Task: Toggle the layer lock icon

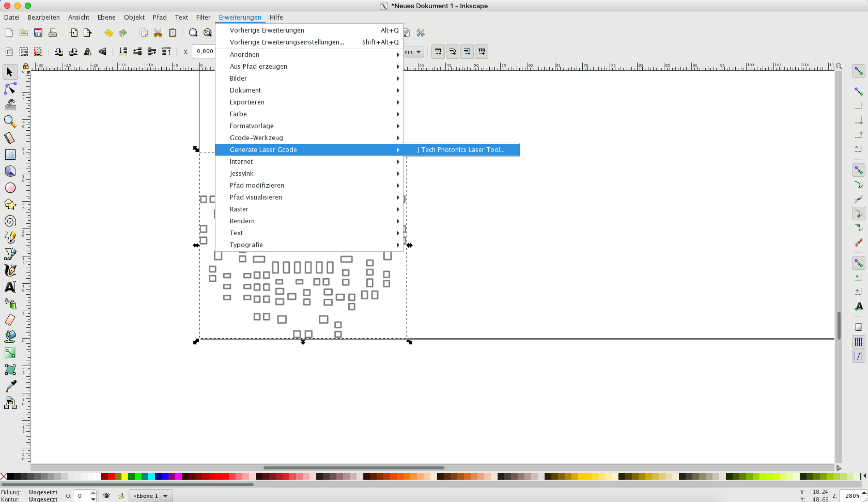Action: [121, 495]
